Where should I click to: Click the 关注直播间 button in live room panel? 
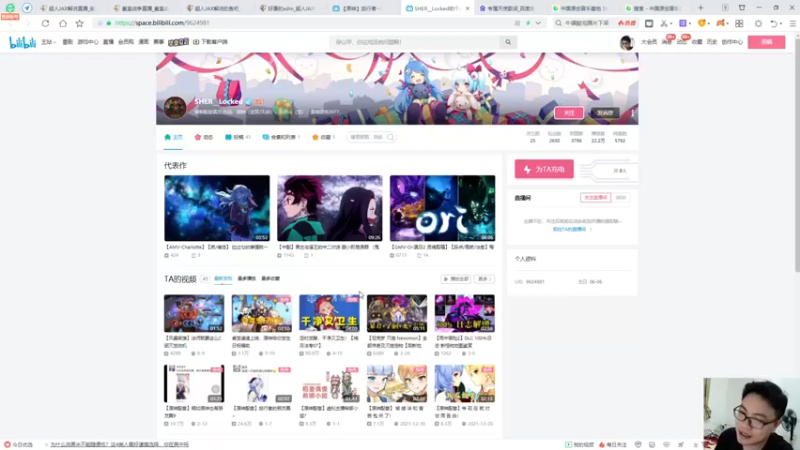click(x=595, y=197)
